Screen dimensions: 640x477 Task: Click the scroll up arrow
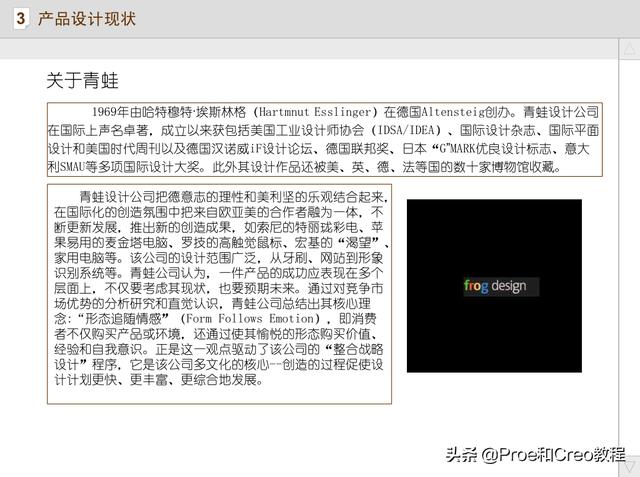629,49
